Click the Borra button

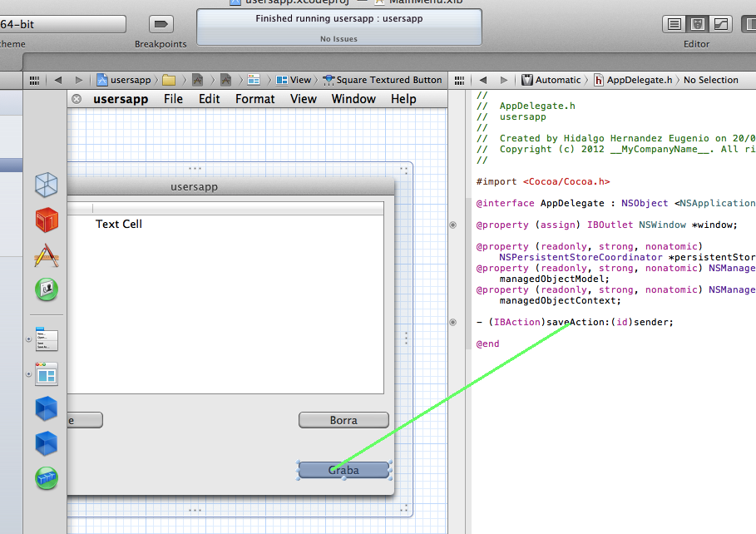343,419
